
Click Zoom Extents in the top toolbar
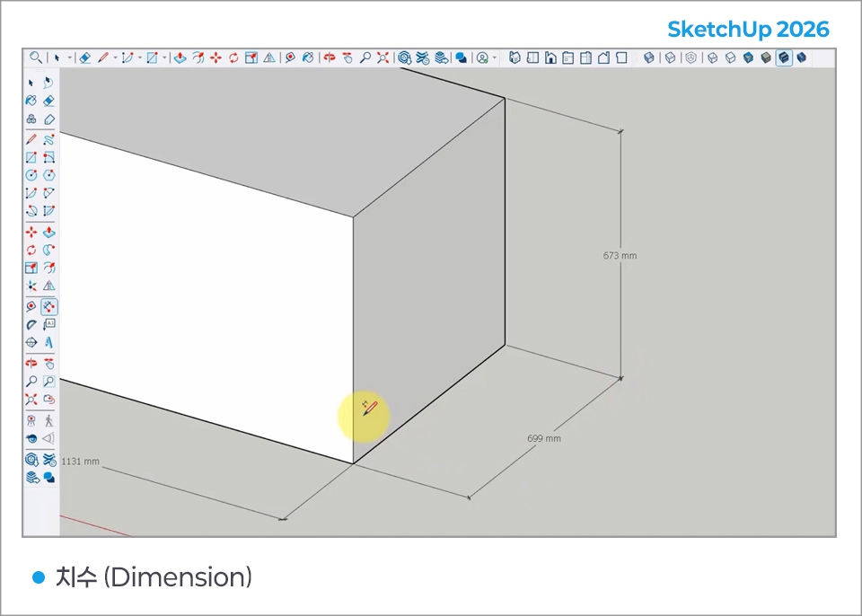383,57
